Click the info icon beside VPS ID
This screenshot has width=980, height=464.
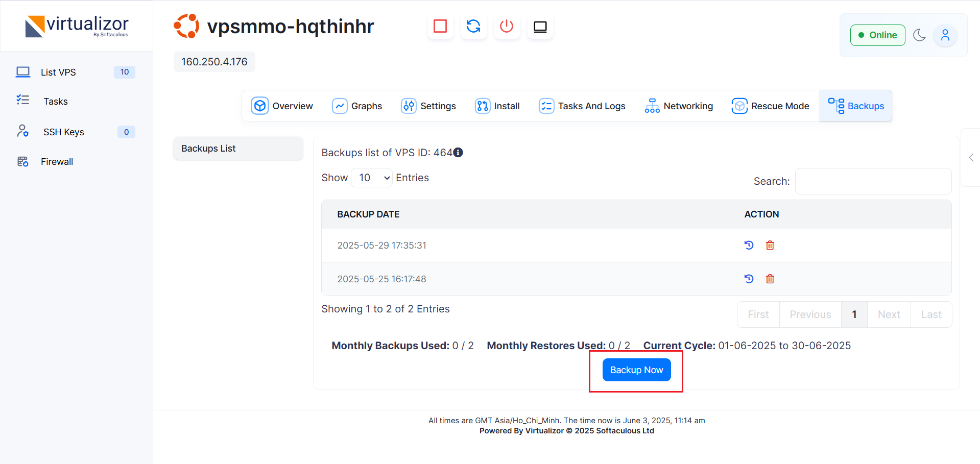(x=458, y=152)
